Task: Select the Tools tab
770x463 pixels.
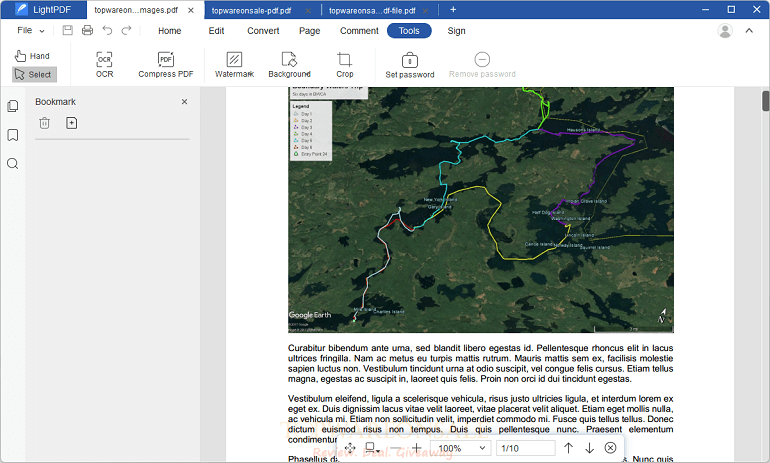Action: (409, 30)
